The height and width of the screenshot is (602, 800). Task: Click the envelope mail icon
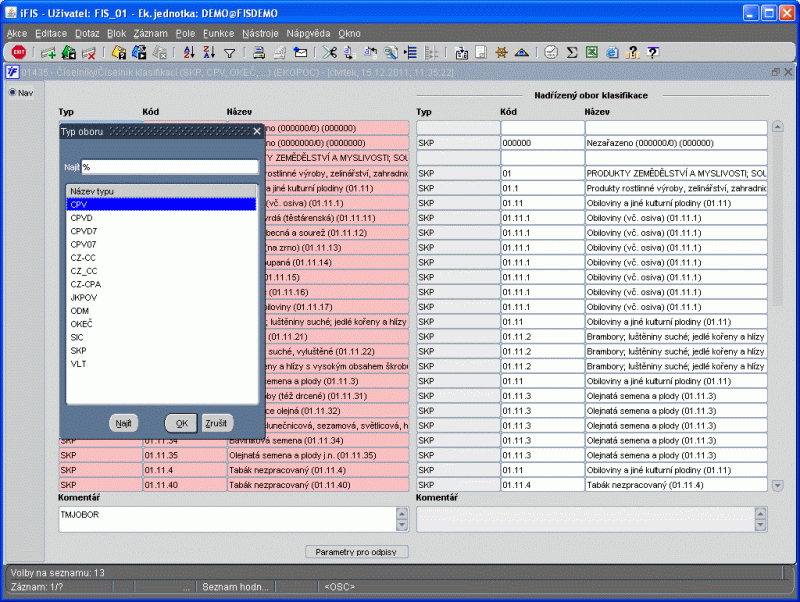(x=301, y=53)
